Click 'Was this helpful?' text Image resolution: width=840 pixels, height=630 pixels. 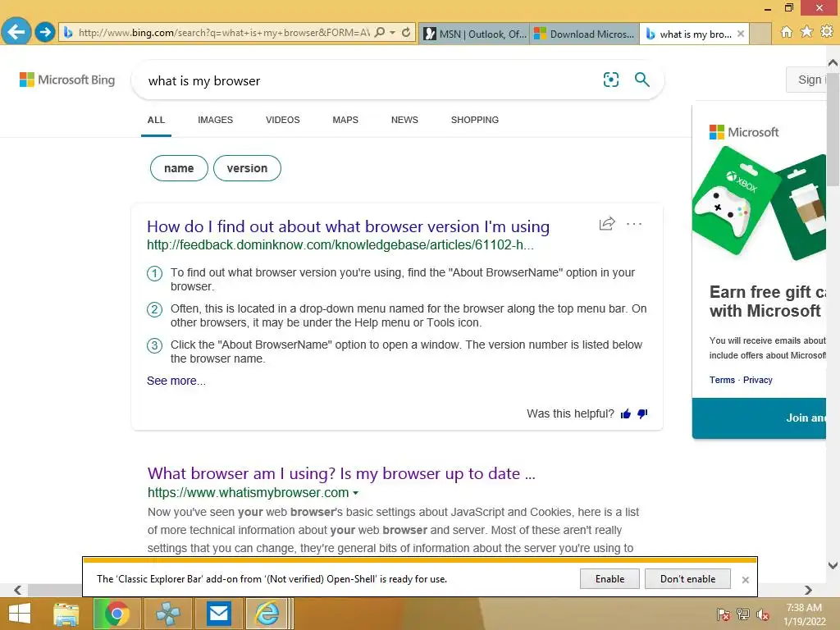click(570, 413)
